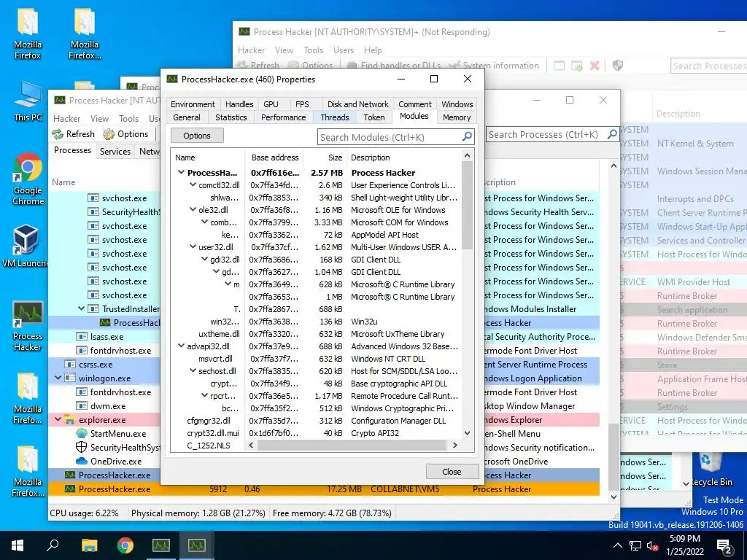This screenshot has height=560, width=747.
Task: Collapse the gdi32.dll module node
Action: pyautogui.click(x=204, y=259)
